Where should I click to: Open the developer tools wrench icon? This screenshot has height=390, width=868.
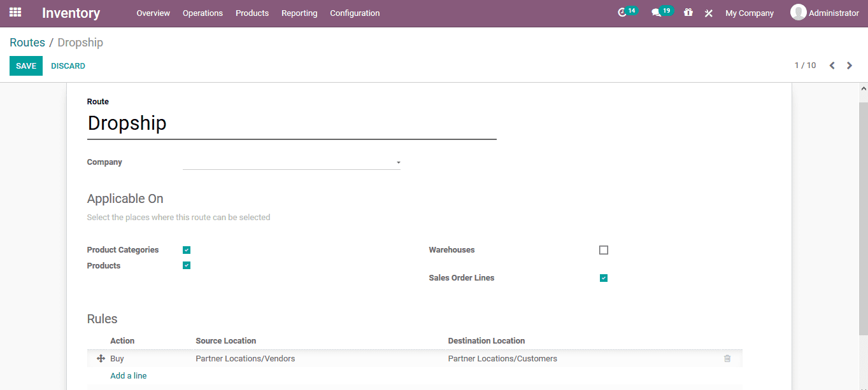click(709, 13)
